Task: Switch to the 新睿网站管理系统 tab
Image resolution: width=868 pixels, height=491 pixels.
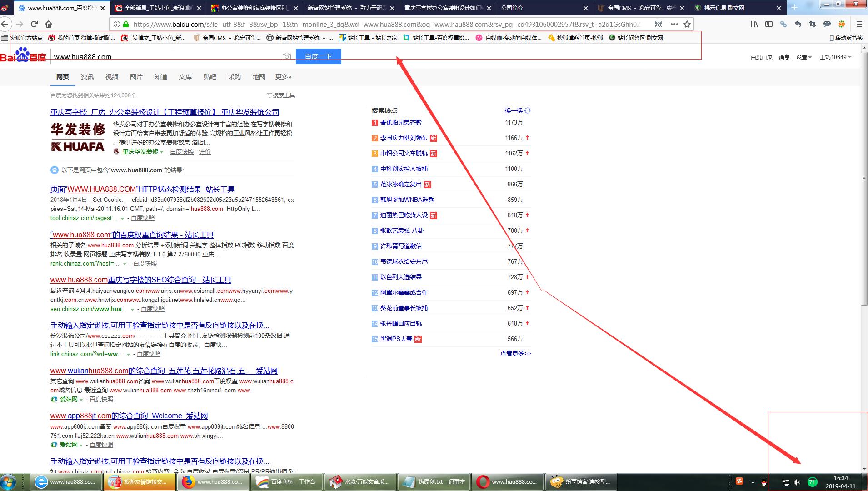Action: click(x=352, y=8)
